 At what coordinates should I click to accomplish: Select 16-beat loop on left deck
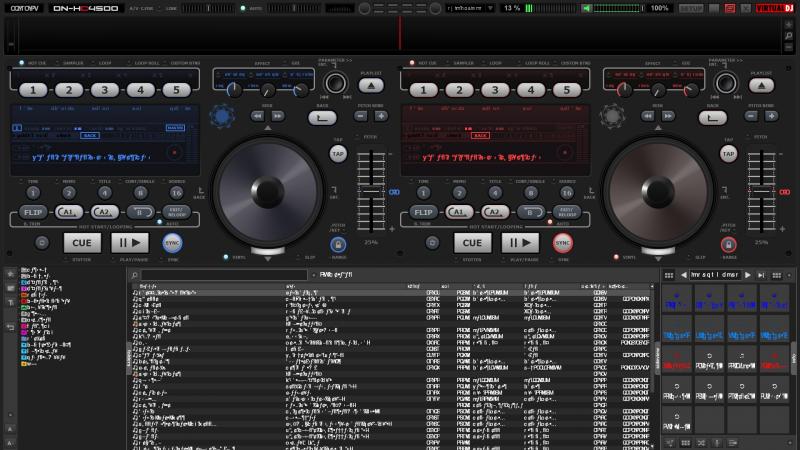point(176,193)
